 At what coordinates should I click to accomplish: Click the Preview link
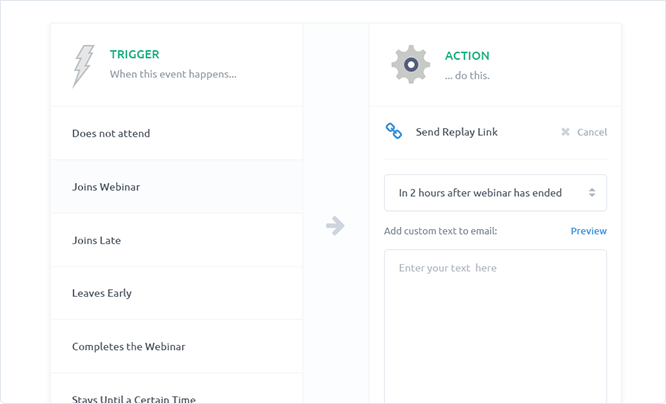click(588, 231)
